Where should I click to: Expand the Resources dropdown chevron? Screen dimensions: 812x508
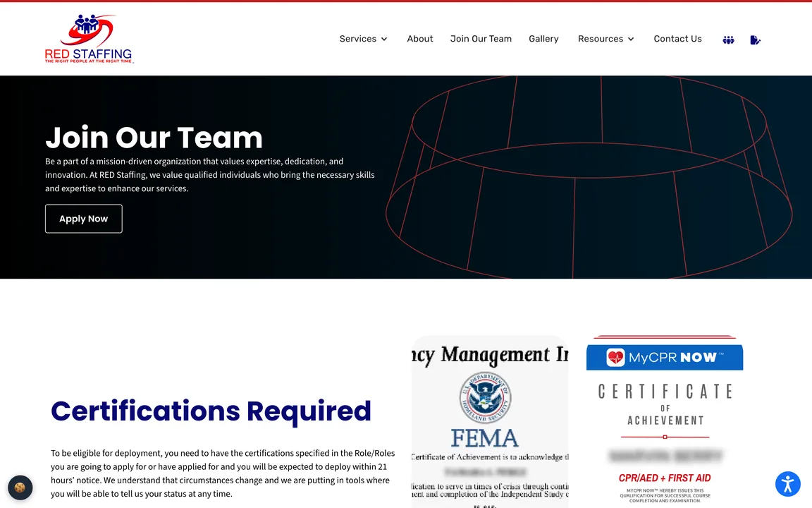631,39
